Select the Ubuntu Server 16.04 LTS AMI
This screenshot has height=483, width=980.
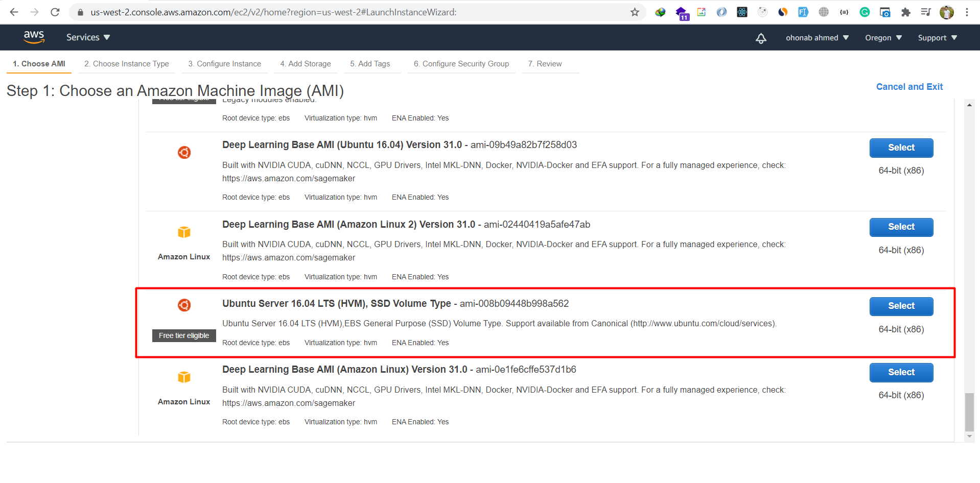(x=901, y=306)
